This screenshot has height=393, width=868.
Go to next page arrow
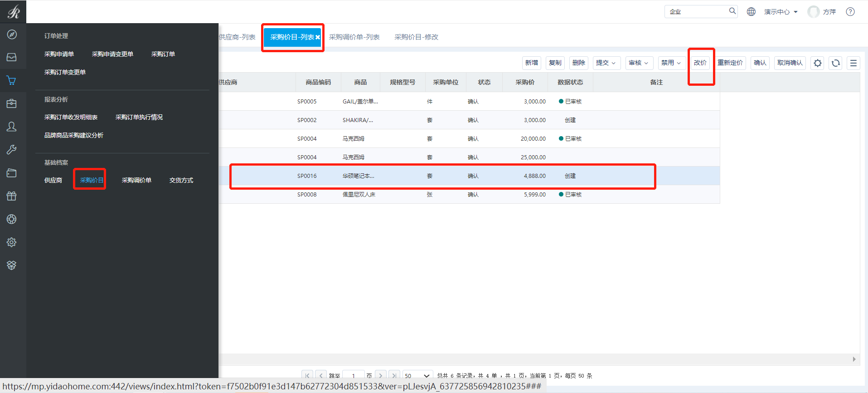[381, 375]
